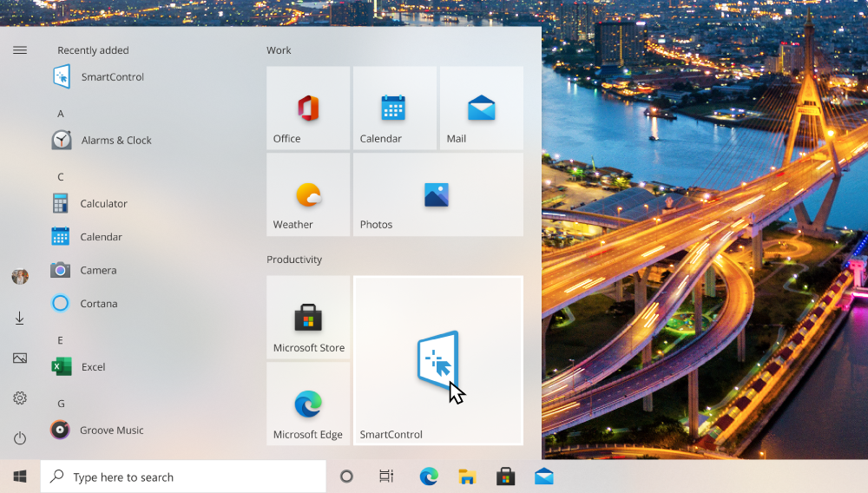
Task: Click the Productivity group header
Action: [294, 260]
